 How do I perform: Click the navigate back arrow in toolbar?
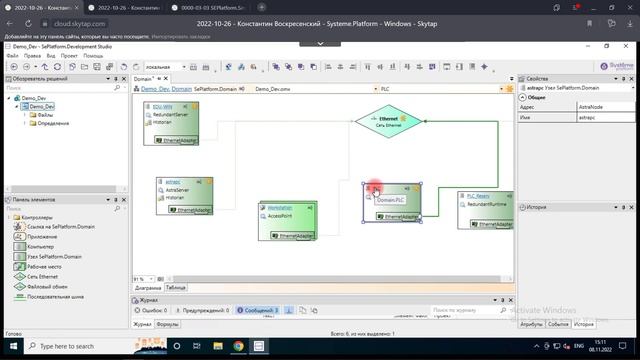14,67
